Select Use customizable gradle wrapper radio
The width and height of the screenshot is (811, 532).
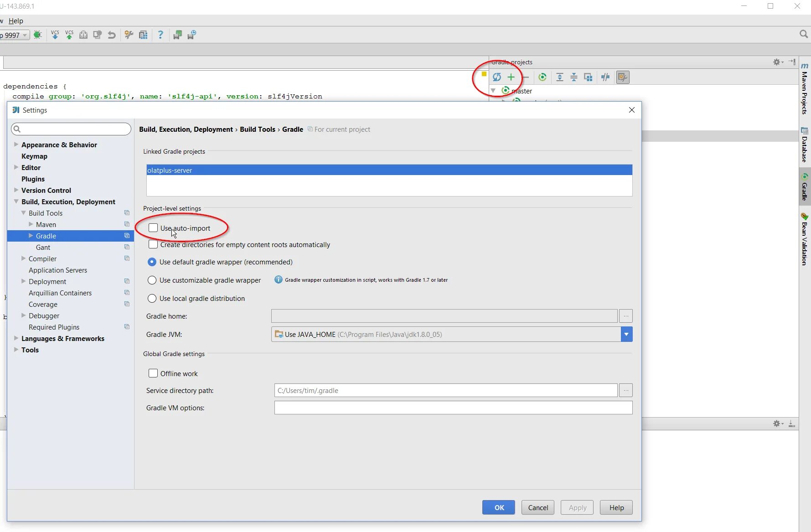coord(152,280)
